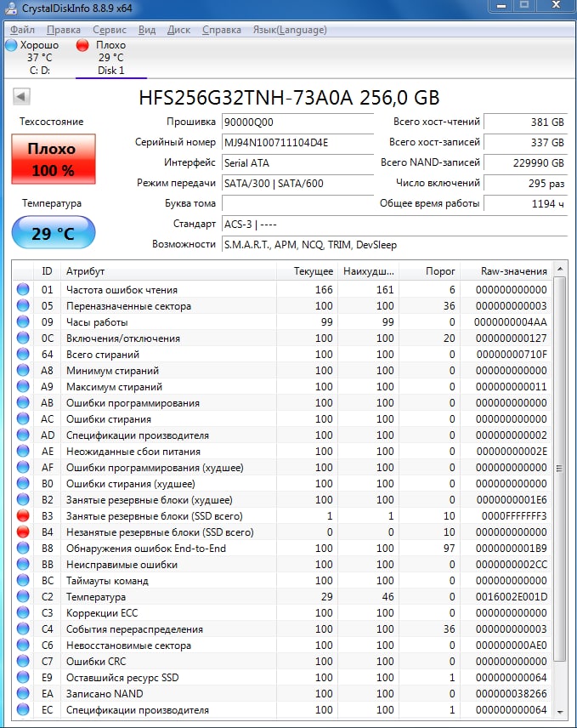The image size is (577, 728).
Task: Click the power-on count value 295 раз
Action: pos(525,184)
